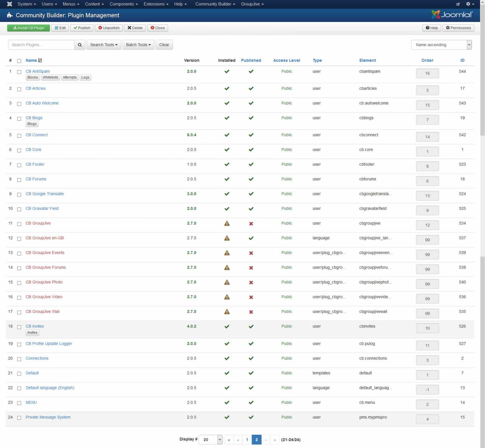Click the search magnifier button
The image size is (485, 448).
[80, 45]
